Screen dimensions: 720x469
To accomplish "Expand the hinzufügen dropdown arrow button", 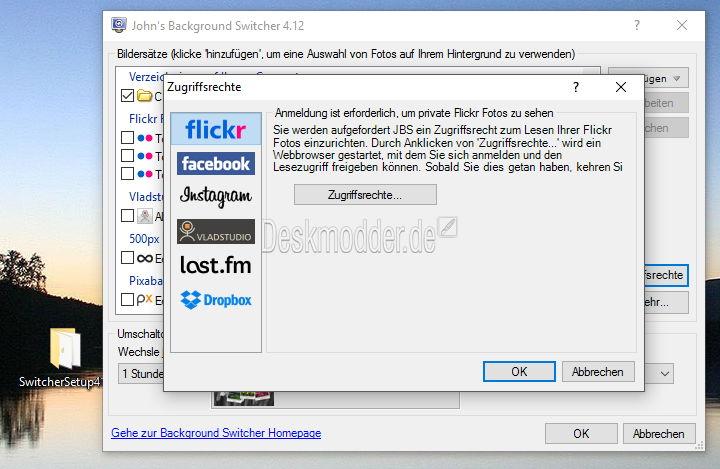I will coord(676,79).
